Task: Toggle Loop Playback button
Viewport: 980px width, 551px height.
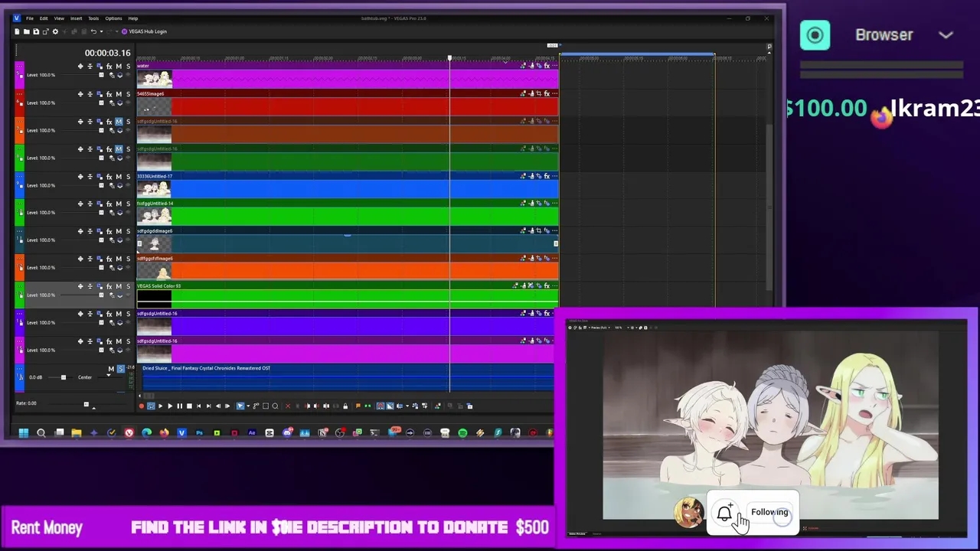Action: coord(151,406)
